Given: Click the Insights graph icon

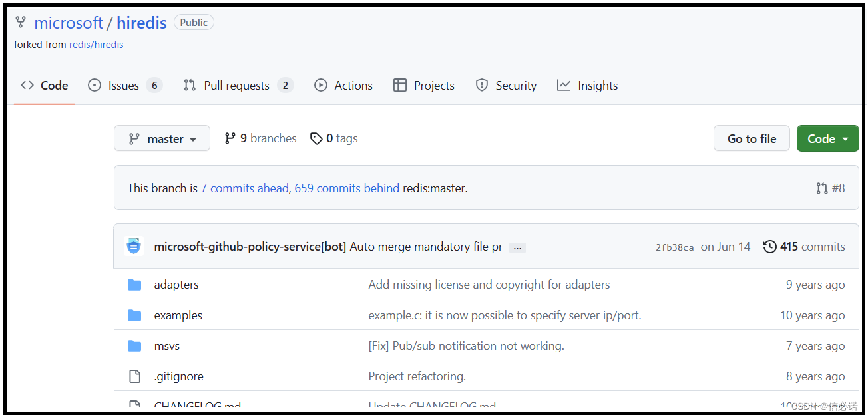Looking at the screenshot, I should (564, 85).
